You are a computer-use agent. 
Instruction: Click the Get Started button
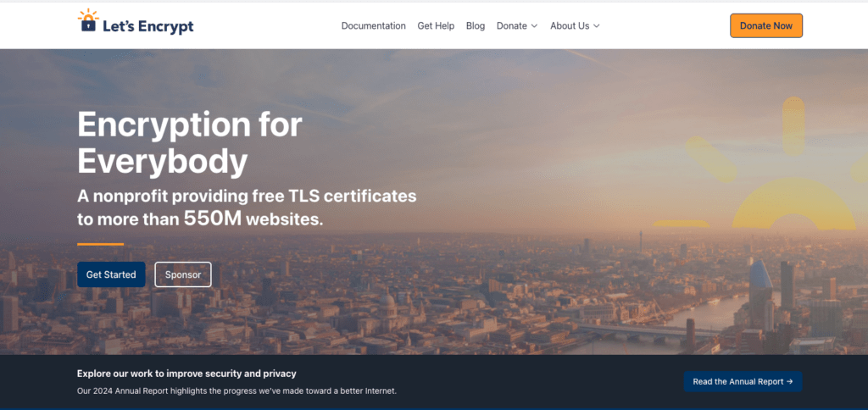click(x=111, y=274)
